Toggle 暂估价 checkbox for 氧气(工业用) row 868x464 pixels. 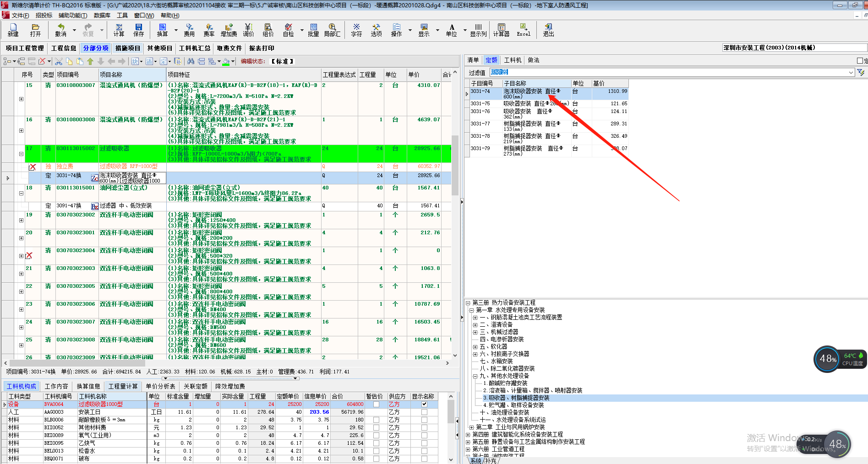coord(376,435)
